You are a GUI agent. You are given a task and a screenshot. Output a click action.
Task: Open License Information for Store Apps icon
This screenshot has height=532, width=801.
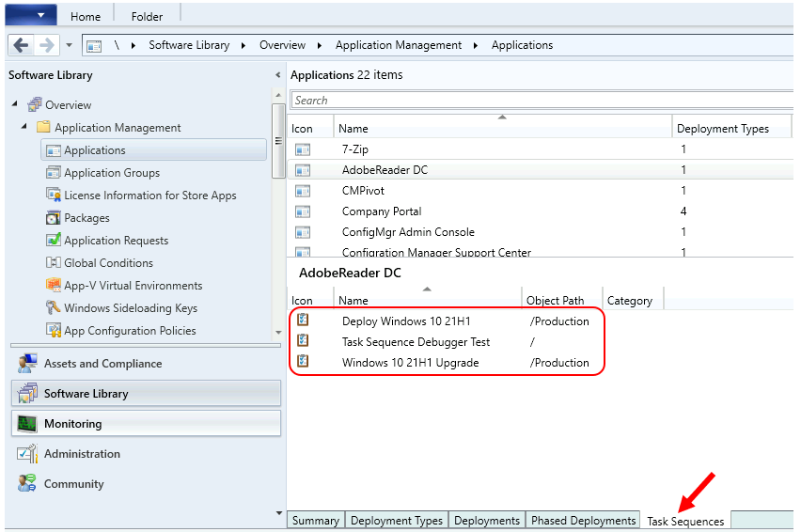tap(54, 195)
